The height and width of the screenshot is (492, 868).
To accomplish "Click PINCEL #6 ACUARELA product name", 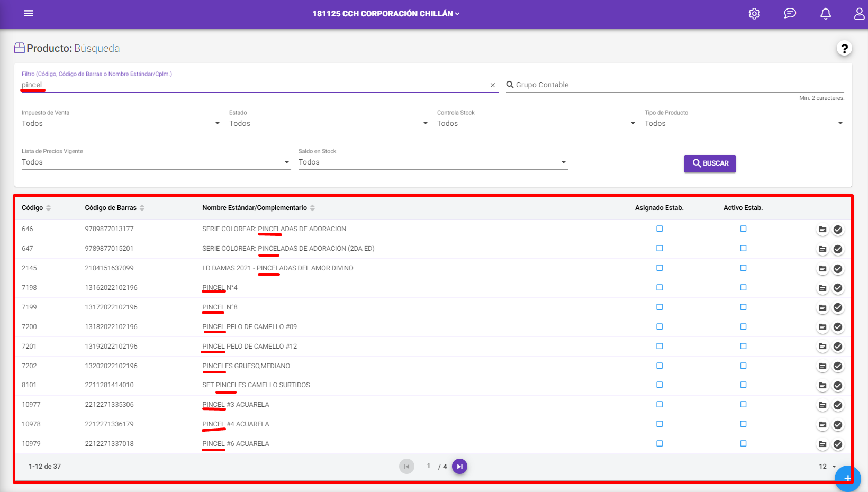I will 236,444.
